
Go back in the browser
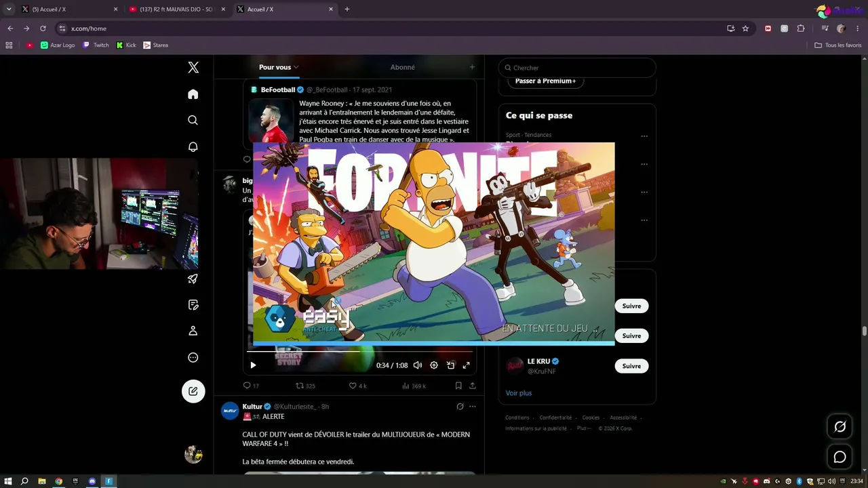click(10, 28)
